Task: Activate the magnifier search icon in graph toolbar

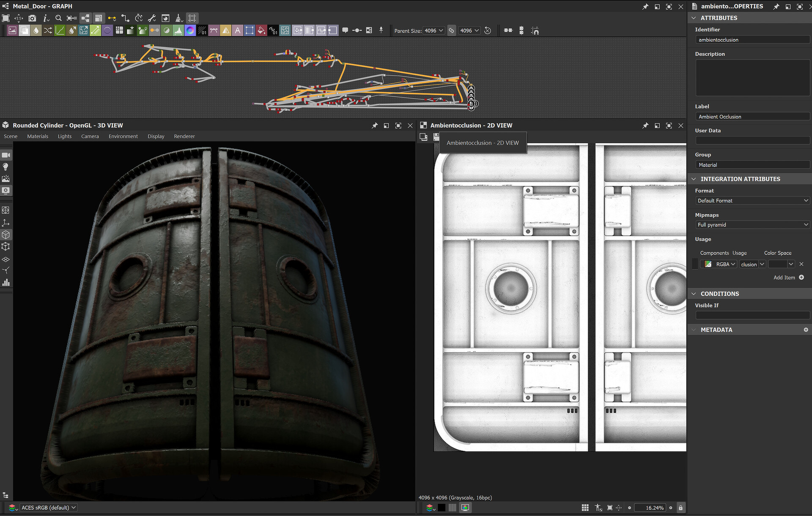Action: click(59, 18)
